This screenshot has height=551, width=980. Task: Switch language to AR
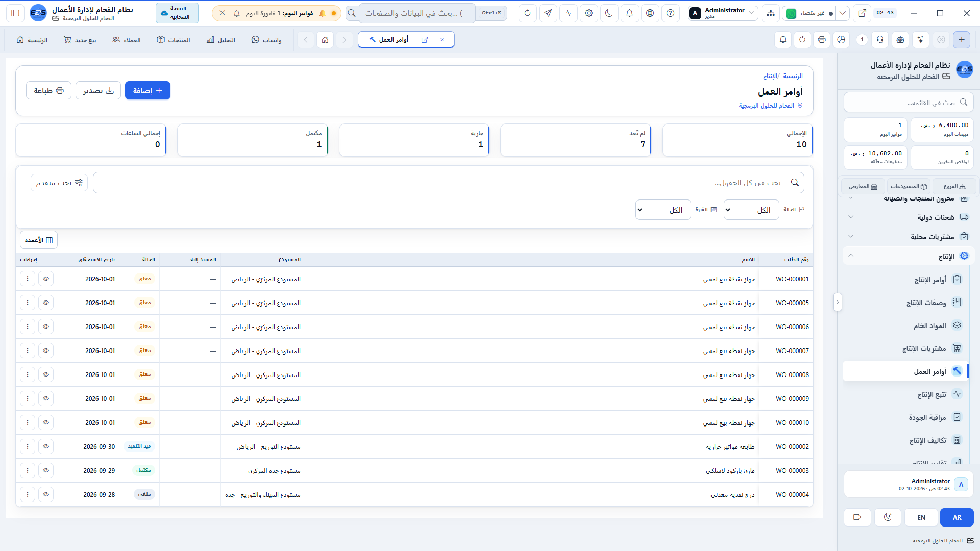click(x=957, y=517)
